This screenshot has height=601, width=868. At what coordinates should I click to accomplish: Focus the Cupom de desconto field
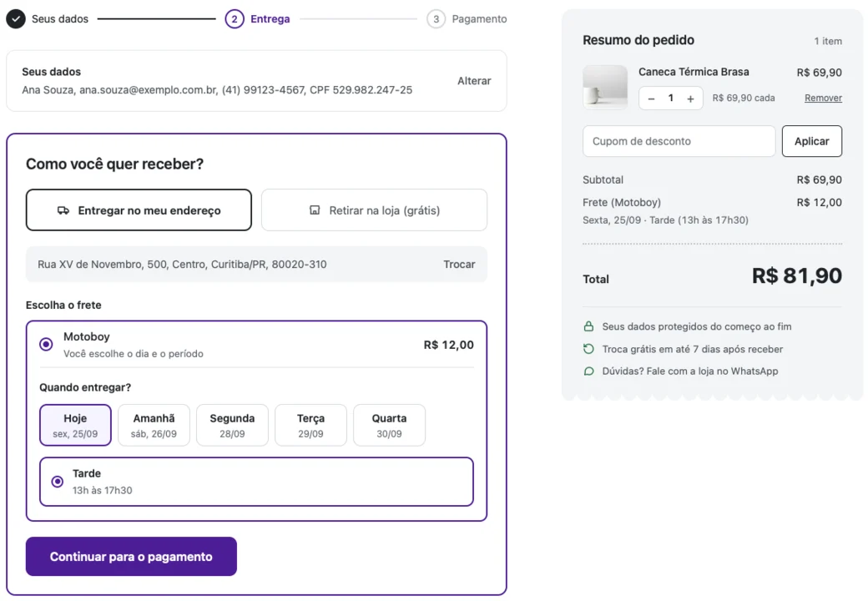(x=679, y=141)
